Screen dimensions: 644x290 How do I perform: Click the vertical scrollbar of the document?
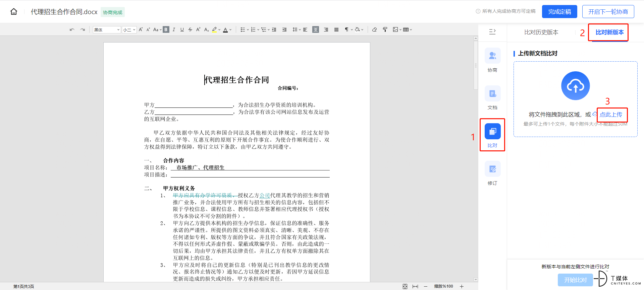tap(476, 65)
